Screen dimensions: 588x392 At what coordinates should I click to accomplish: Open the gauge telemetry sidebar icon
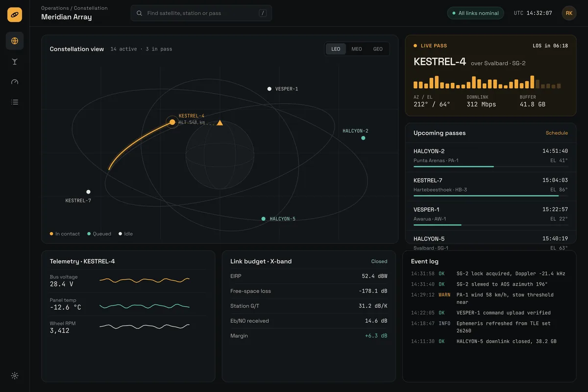[x=15, y=82]
